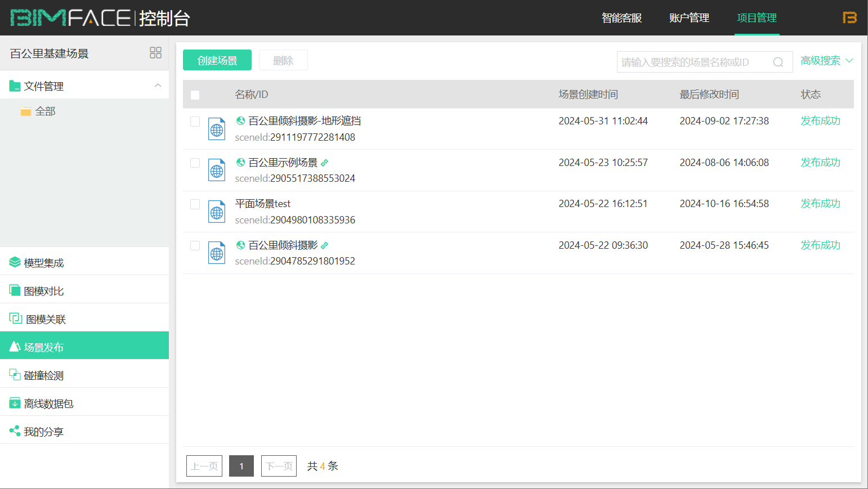Open the 账户管理 menu item

pos(689,18)
